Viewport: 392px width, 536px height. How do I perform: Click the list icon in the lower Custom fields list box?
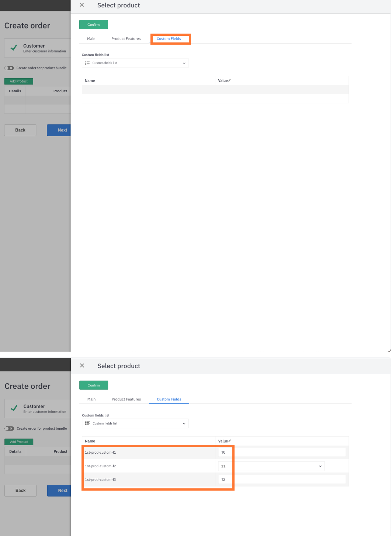click(87, 423)
